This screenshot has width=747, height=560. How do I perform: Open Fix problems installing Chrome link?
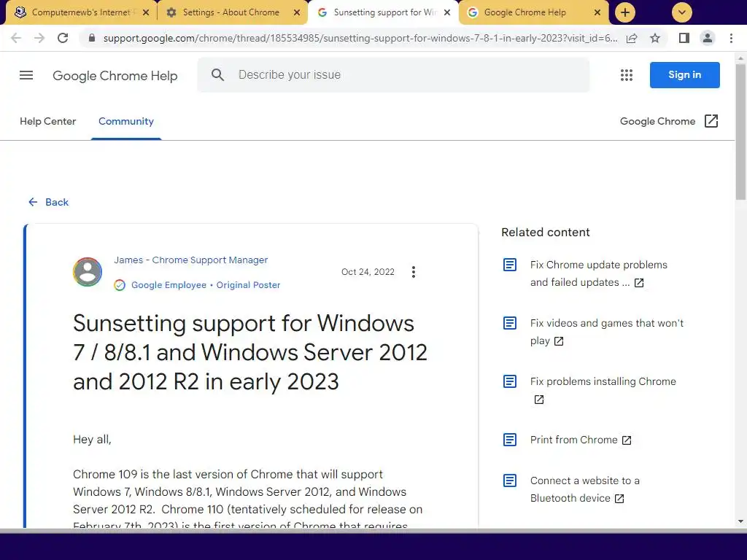coord(603,381)
